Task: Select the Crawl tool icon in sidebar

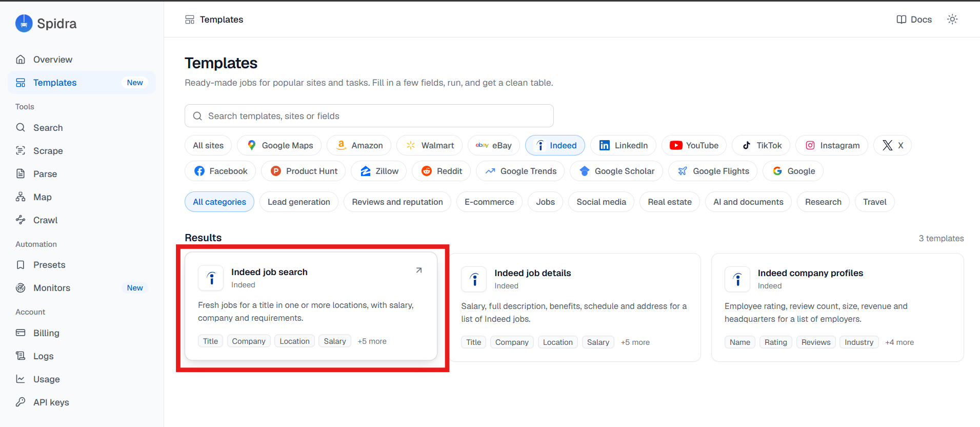Action: coord(21,220)
